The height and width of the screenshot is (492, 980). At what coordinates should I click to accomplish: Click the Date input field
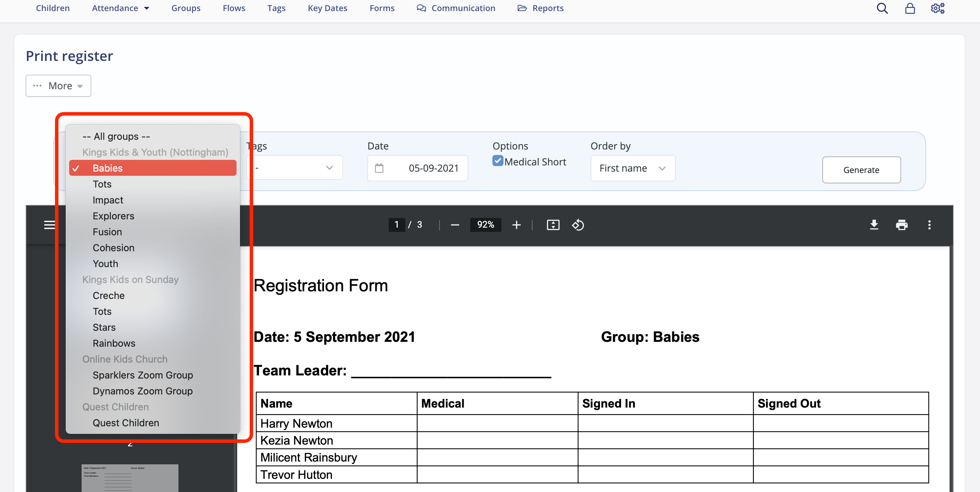click(x=417, y=168)
